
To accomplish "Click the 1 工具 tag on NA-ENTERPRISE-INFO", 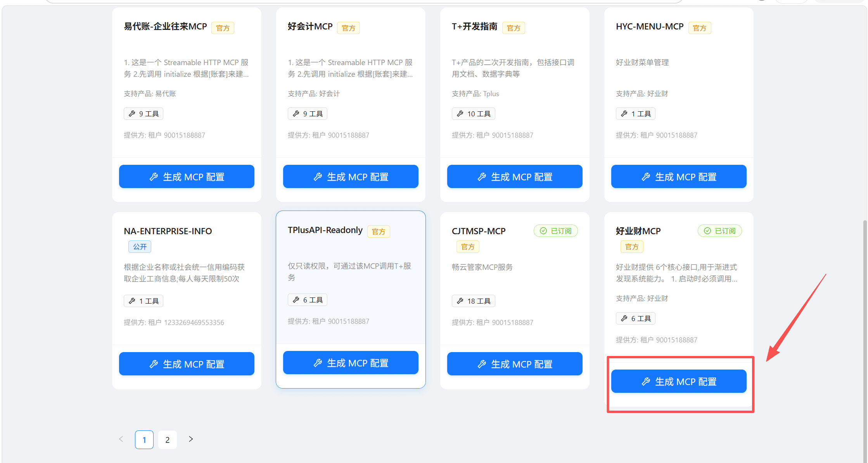I will pos(144,301).
